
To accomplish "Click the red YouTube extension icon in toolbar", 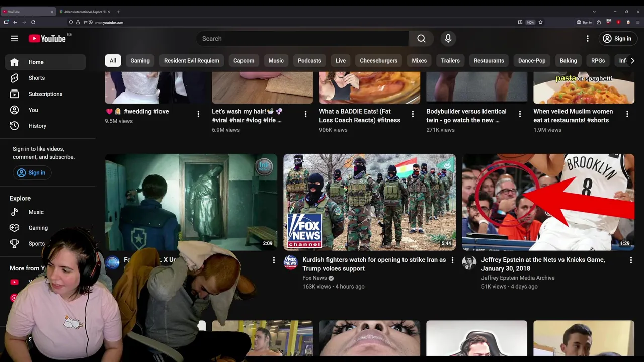I will 618,22.
